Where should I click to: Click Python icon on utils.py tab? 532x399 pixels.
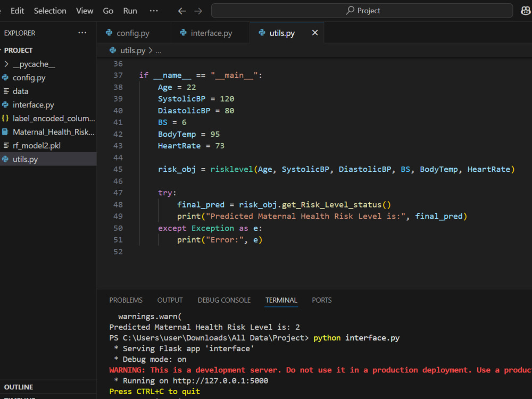[262, 32]
